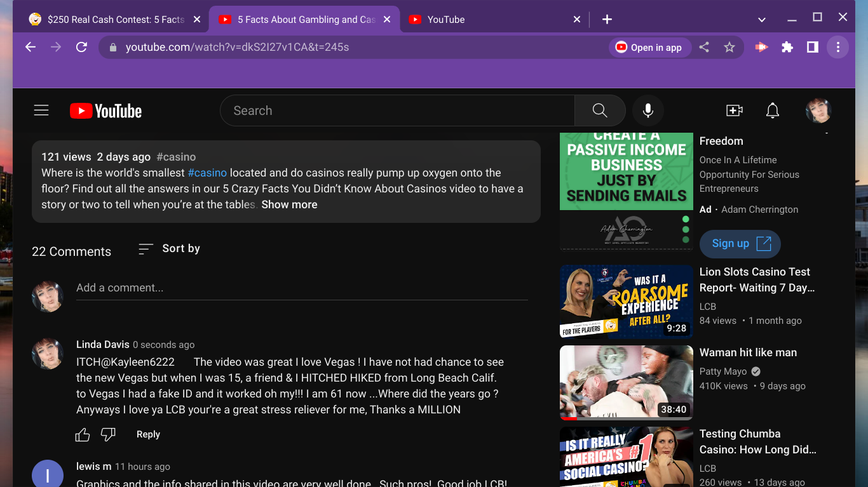The image size is (868, 487).
Task: Open Chrome three-dot menu
Action: point(838,47)
